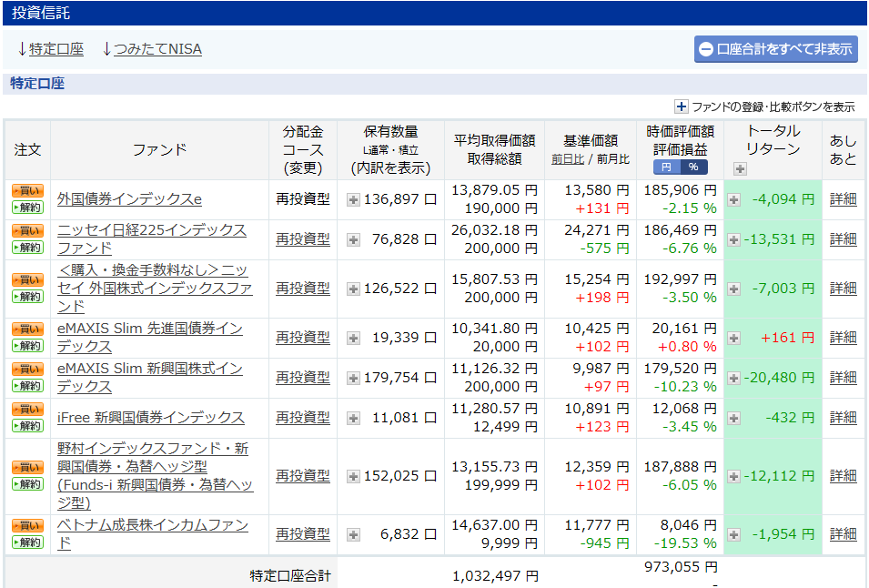The image size is (869, 588).
Task: Expand total return details for +161円
Action: (x=733, y=338)
